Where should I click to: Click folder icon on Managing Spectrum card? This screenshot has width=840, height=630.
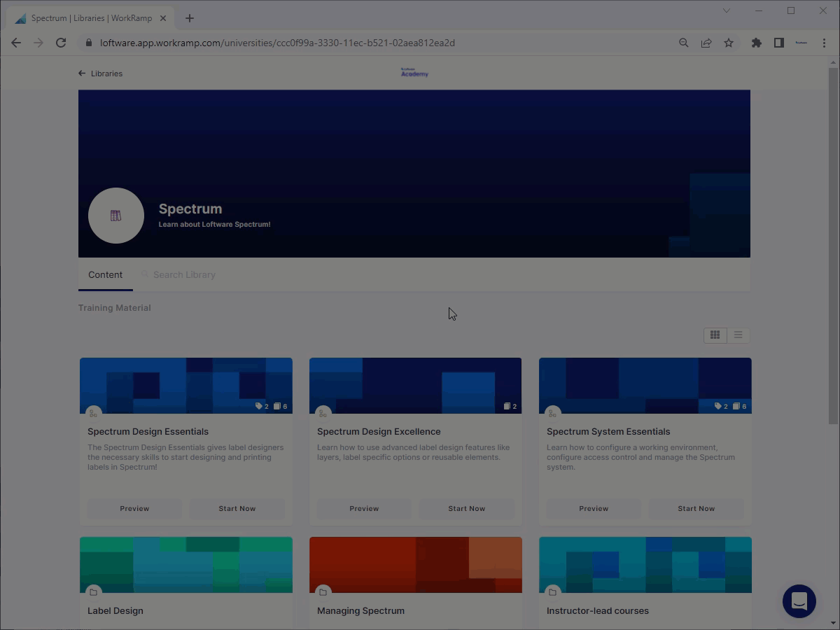click(x=323, y=592)
